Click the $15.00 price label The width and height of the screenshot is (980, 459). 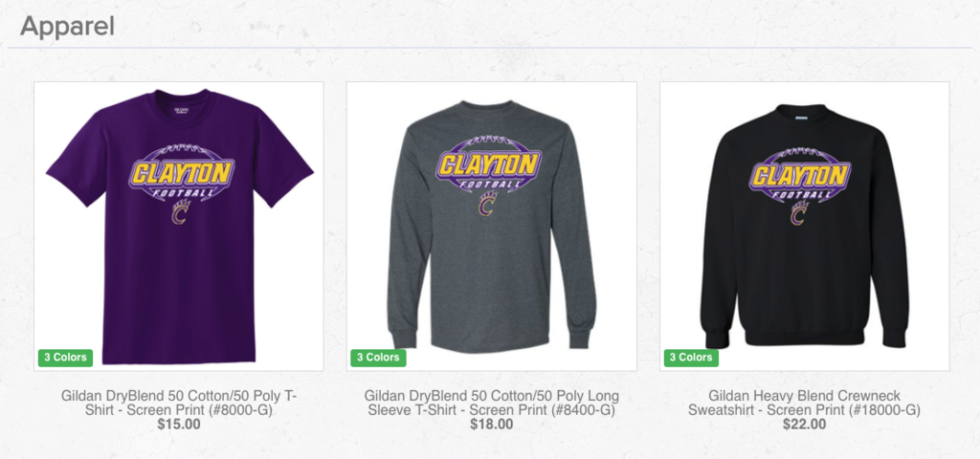coord(179,425)
